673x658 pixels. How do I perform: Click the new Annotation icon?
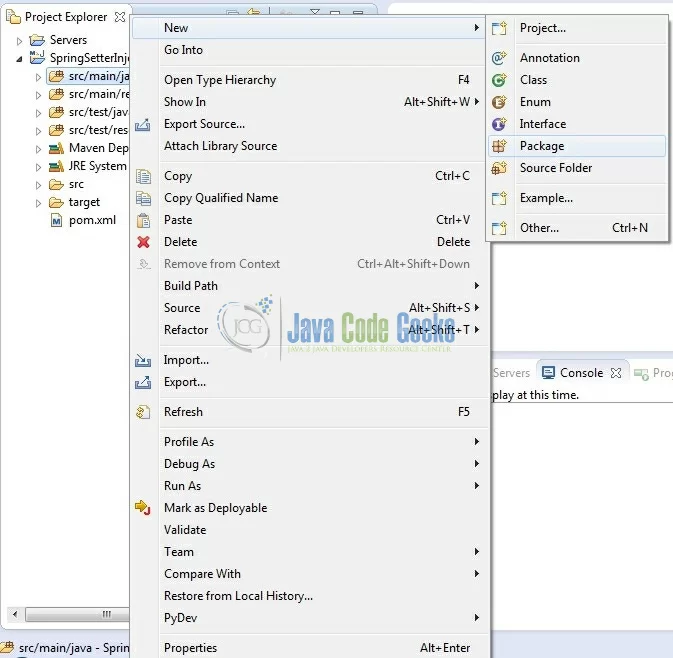pos(499,58)
